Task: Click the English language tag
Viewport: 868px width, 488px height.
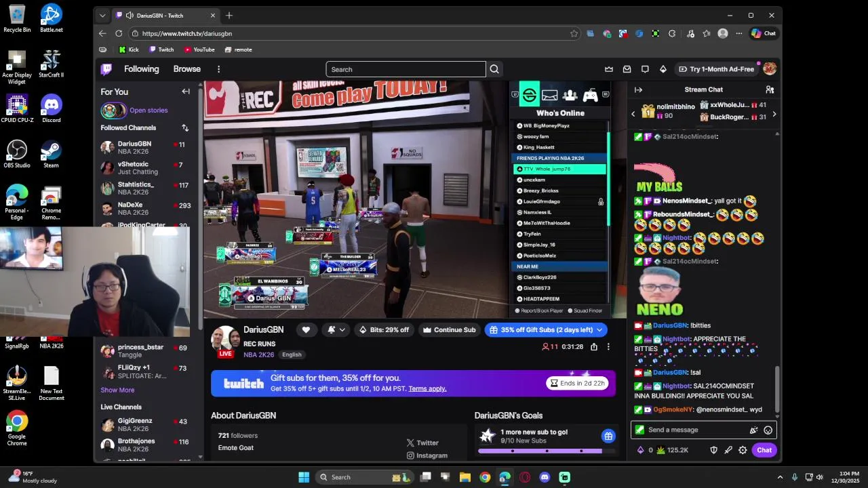Action: point(292,354)
